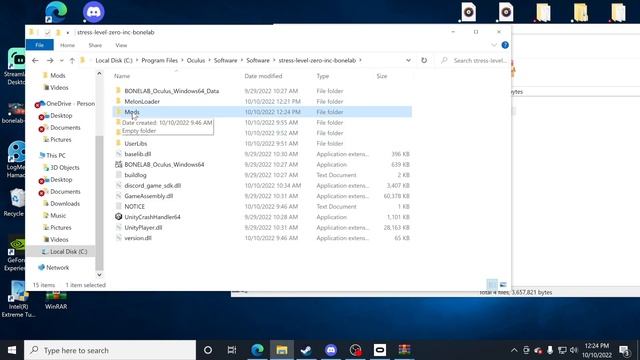Viewport: 640px width, 360px height.
Task: Click the Windows Start button
Action: tap(12, 350)
